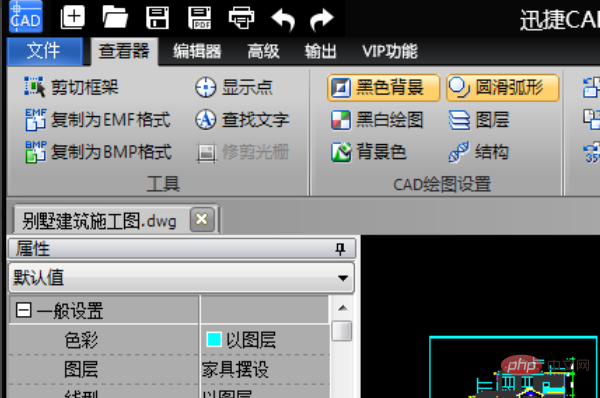Click the properties panel scrollbar thumb
The width and height of the screenshot is (600, 398).
point(342,331)
